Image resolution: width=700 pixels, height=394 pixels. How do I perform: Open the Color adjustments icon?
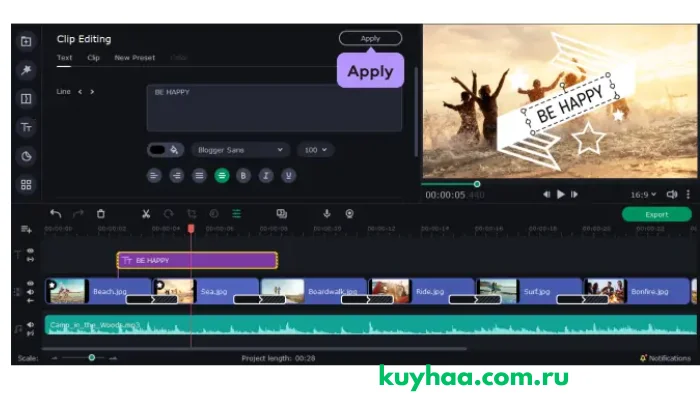[x=214, y=214]
